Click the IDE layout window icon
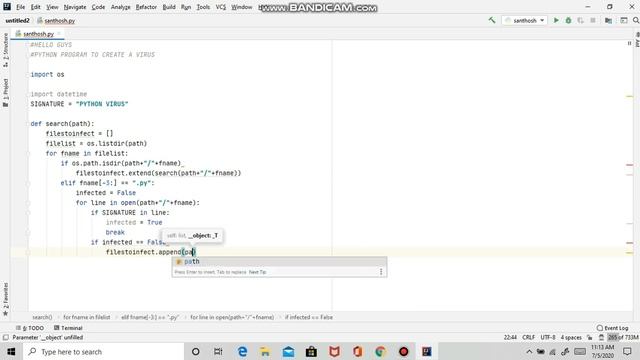 (624, 20)
